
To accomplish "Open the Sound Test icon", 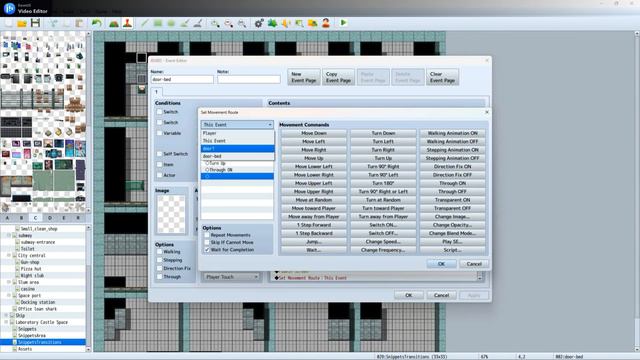I will pyautogui.click(x=286, y=23).
